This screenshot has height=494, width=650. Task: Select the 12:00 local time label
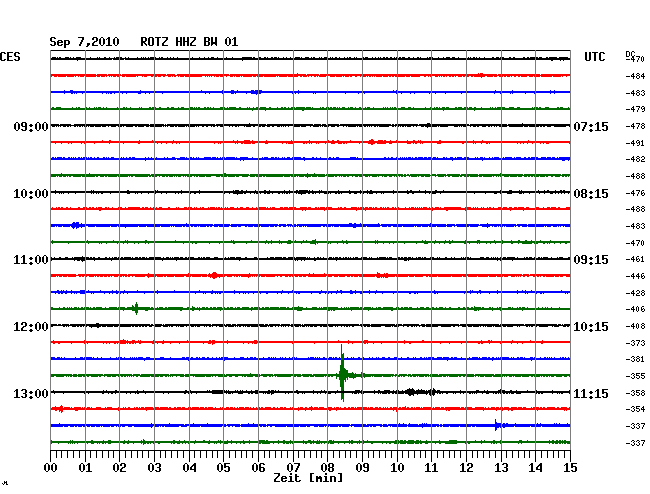tap(31, 327)
